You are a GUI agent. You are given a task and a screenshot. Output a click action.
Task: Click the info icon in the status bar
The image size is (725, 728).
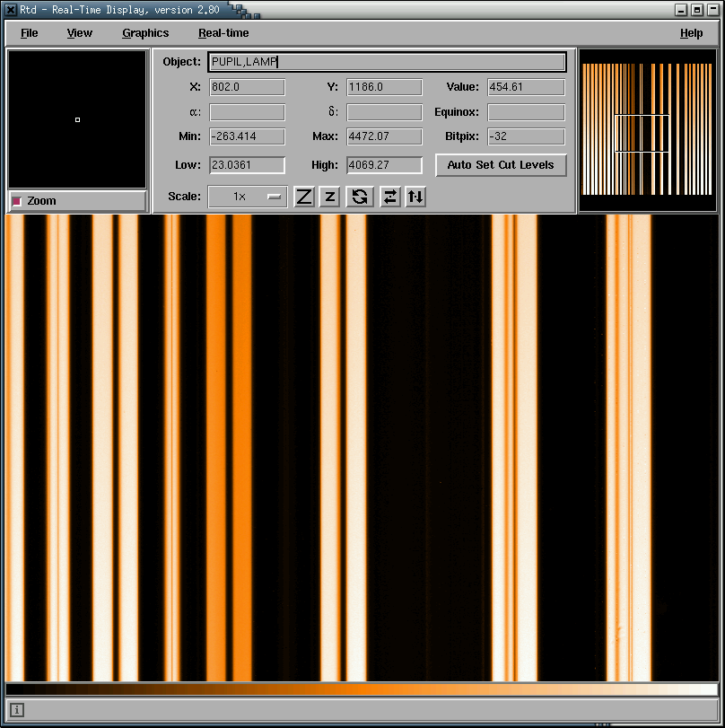[17, 710]
